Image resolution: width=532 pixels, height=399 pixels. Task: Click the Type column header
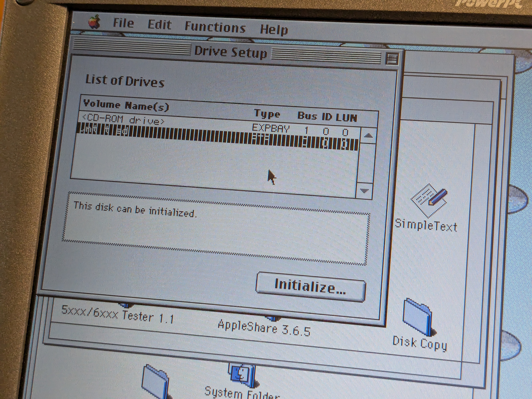(x=267, y=114)
